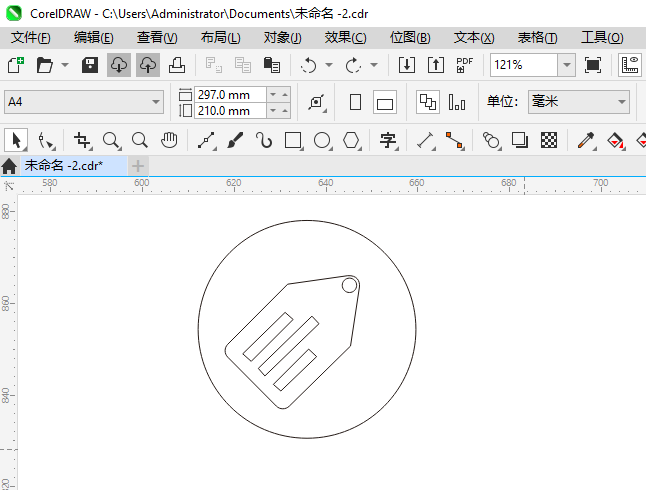This screenshot has width=646, height=490.
Task: Click the Redo arrow icon
Action: click(x=353, y=65)
